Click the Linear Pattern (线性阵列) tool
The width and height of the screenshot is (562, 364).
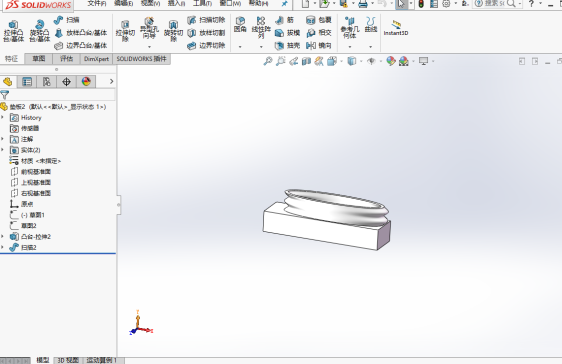pos(261,28)
